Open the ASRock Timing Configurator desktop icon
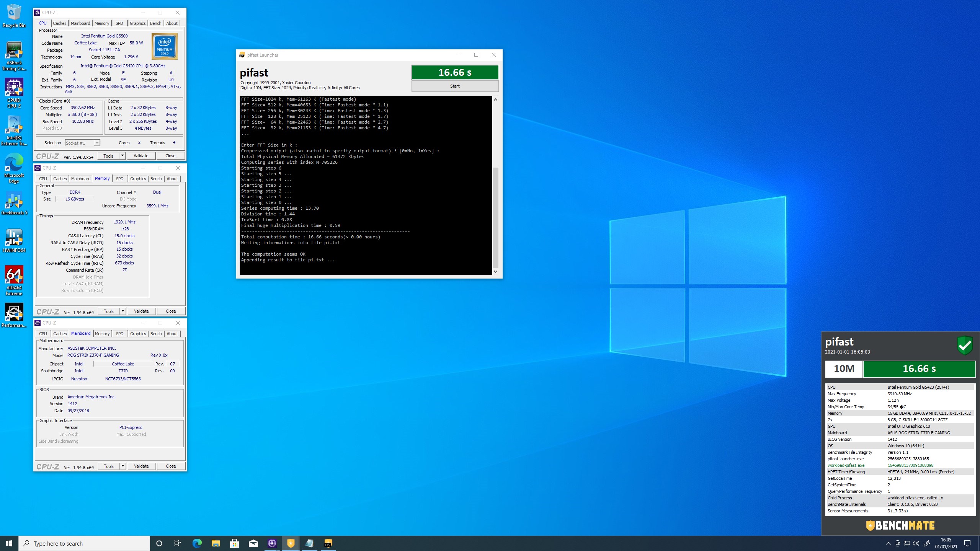Screen dimensions: 980x551 [14, 56]
